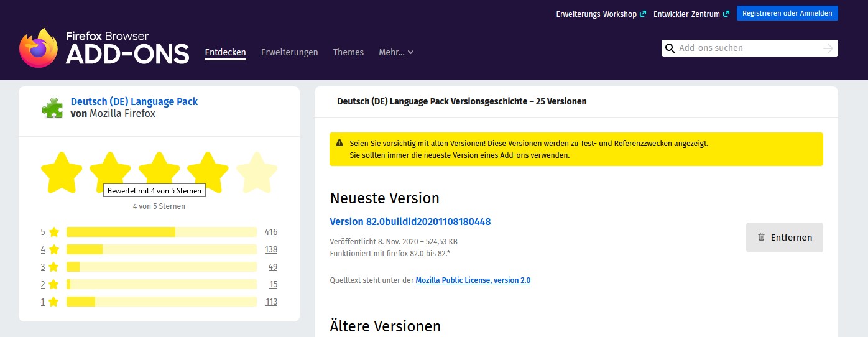Open the Themes tab
The image size is (868, 337).
tap(348, 52)
